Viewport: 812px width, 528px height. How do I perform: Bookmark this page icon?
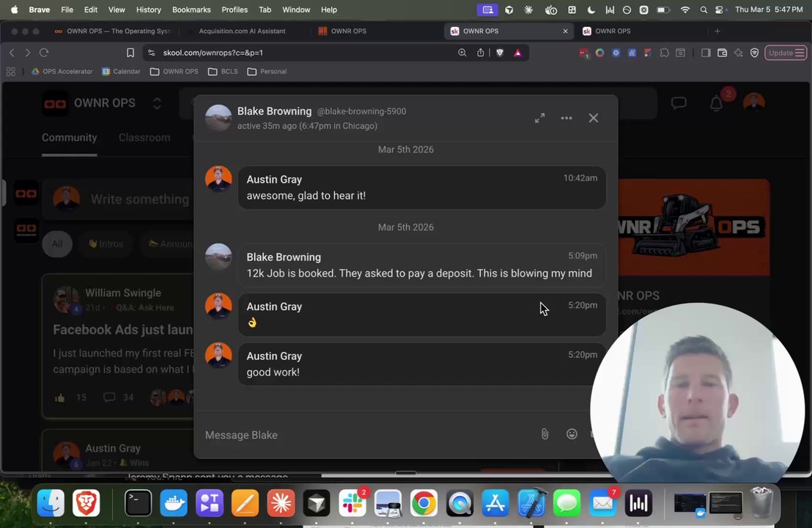tap(130, 53)
